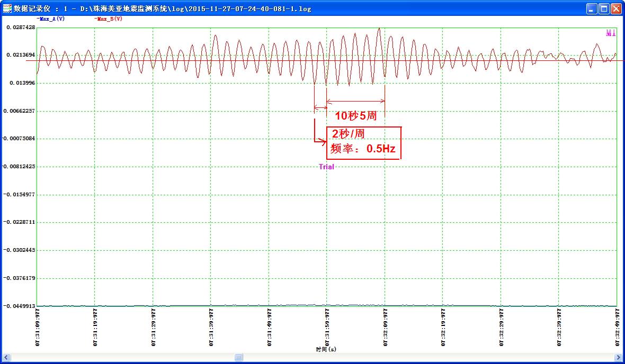The width and height of the screenshot is (625, 364).
Task: Click the horizontal scrollbar left arrow
Action: (x=6, y=357)
